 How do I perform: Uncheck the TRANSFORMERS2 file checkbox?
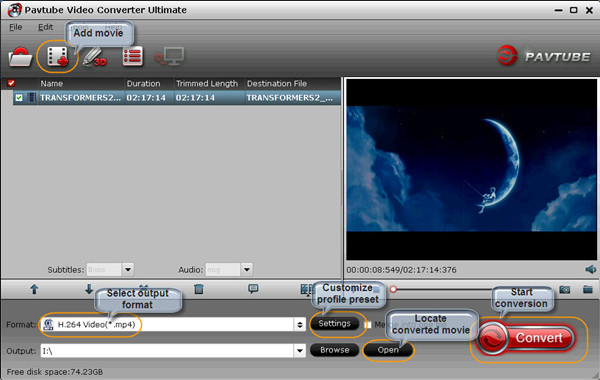19,98
